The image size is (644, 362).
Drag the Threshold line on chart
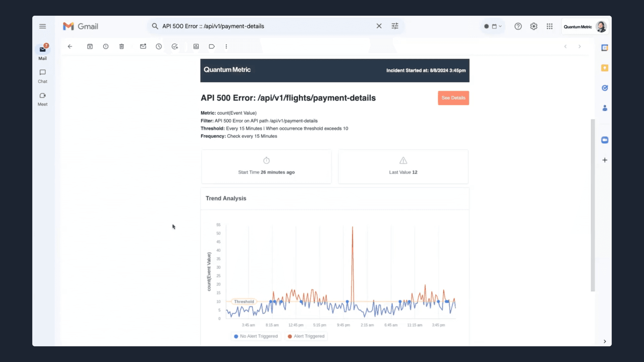[x=244, y=301]
